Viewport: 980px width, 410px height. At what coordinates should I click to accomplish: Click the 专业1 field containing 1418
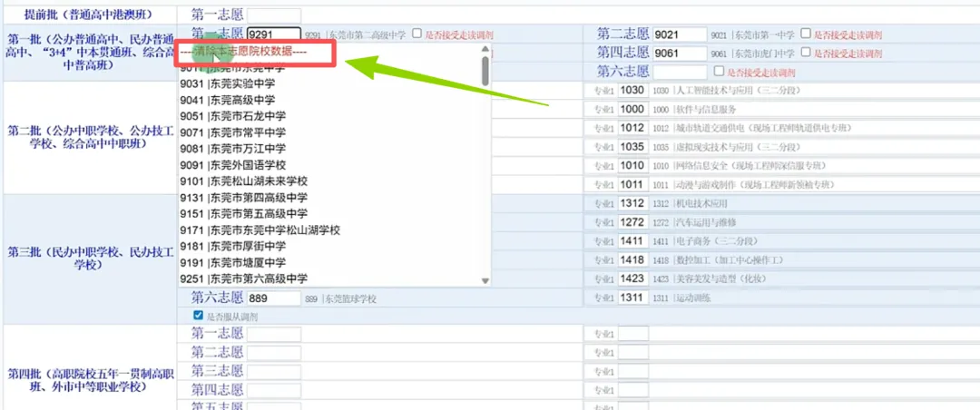(632, 259)
